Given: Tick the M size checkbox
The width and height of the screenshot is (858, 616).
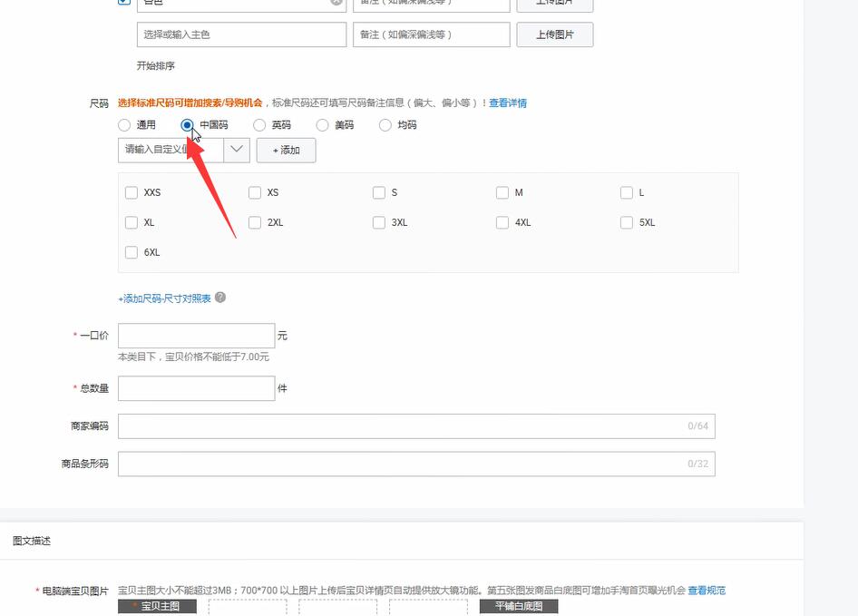Looking at the screenshot, I should pos(502,192).
